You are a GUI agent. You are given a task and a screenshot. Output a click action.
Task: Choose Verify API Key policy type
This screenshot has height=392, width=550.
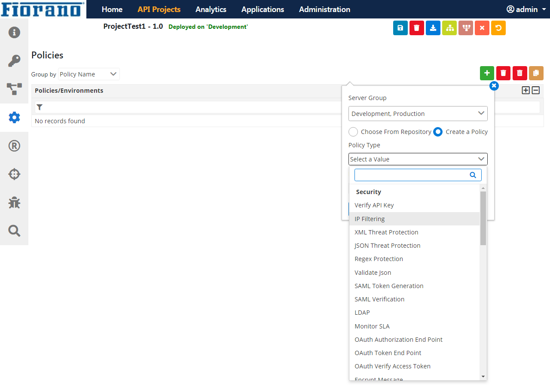pyautogui.click(x=415, y=205)
